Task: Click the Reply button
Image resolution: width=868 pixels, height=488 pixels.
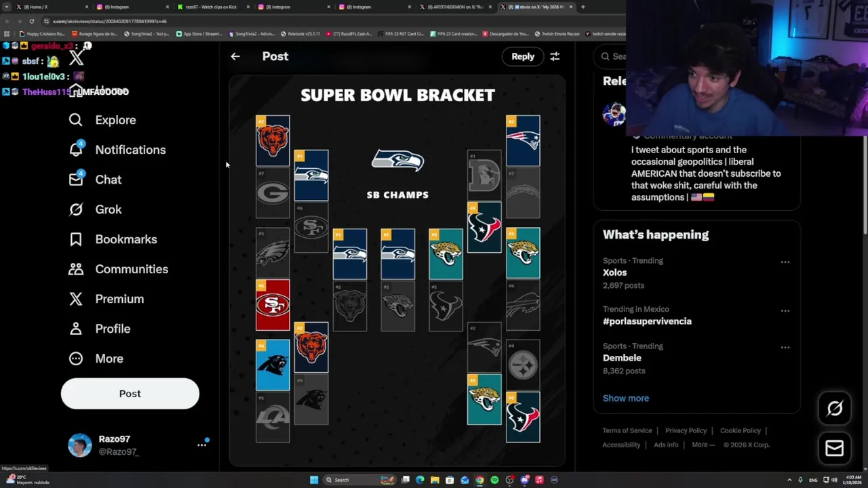Action: point(523,56)
